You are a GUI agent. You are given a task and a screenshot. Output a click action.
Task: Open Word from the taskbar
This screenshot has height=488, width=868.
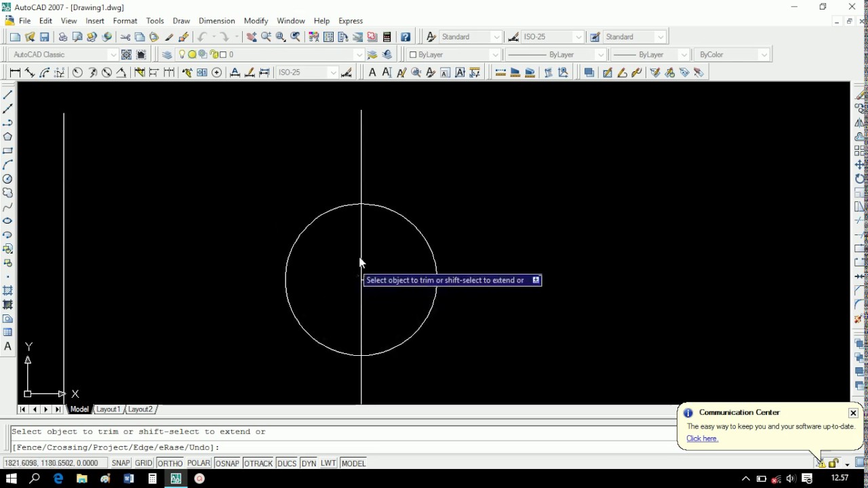point(129,479)
